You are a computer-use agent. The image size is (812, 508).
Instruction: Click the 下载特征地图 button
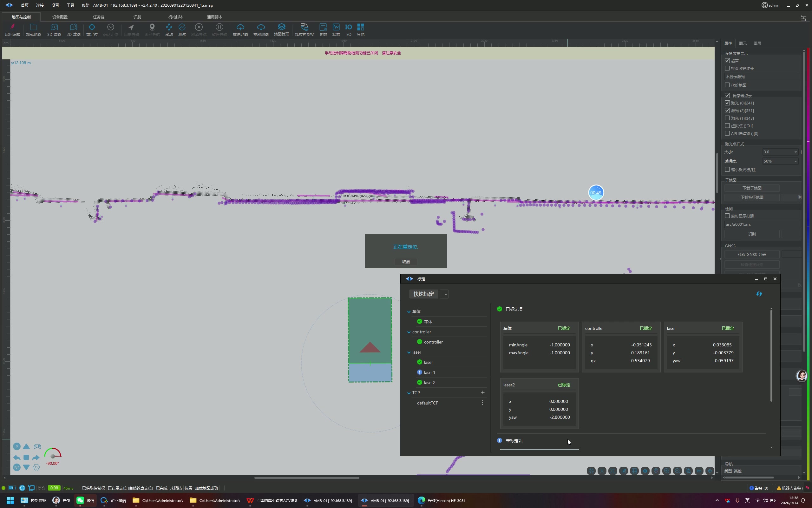point(752,197)
